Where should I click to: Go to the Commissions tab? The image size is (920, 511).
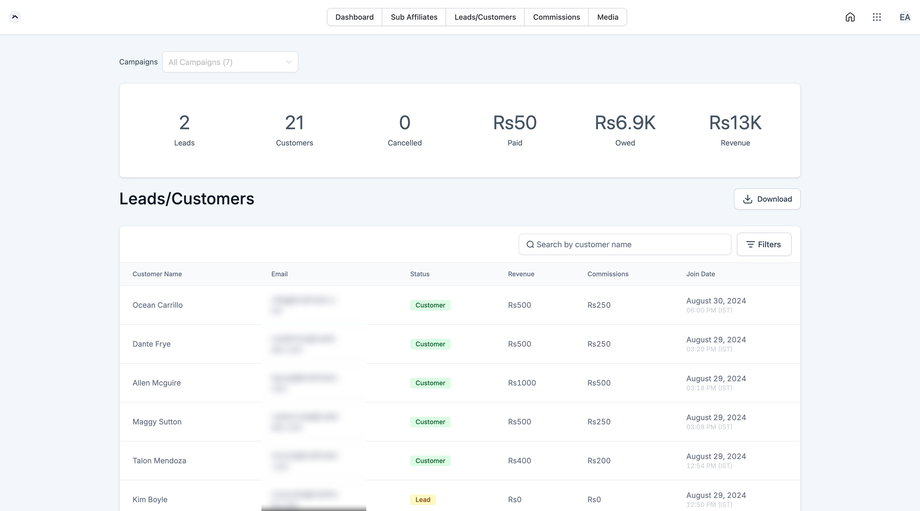point(556,17)
